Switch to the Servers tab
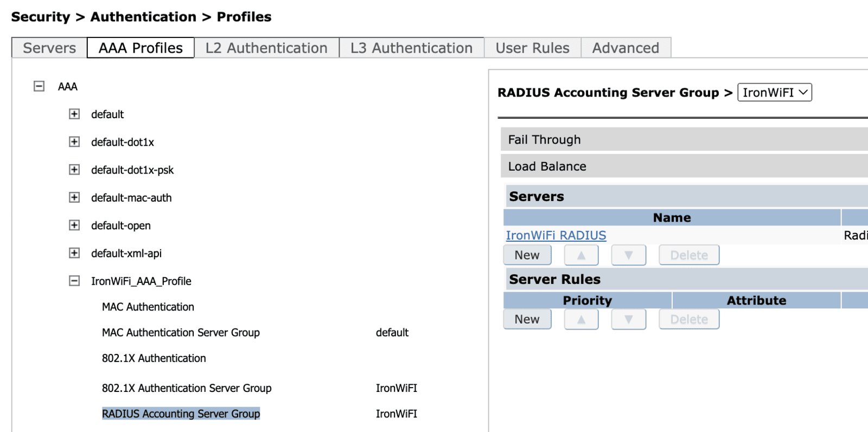This screenshot has width=868, height=432. [x=49, y=48]
